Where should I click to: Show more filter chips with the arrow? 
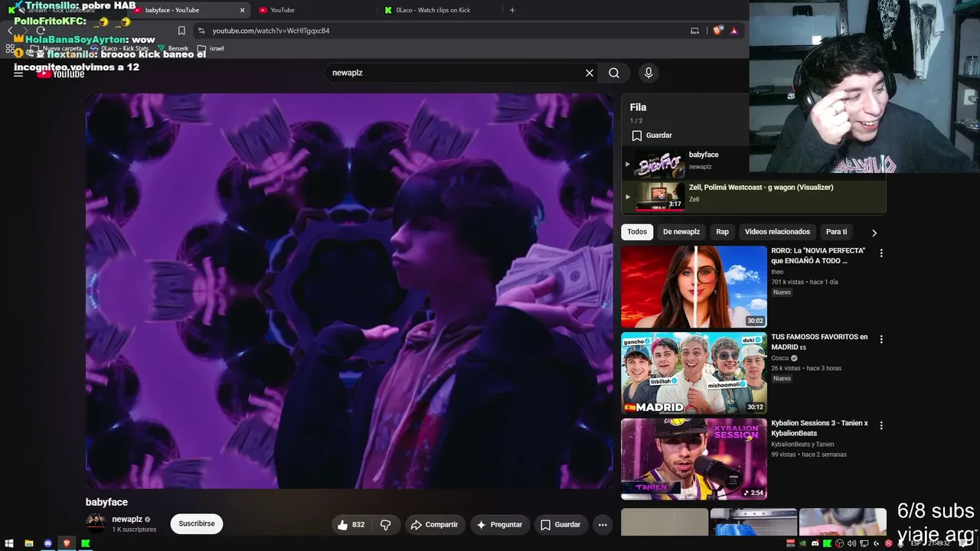874,233
